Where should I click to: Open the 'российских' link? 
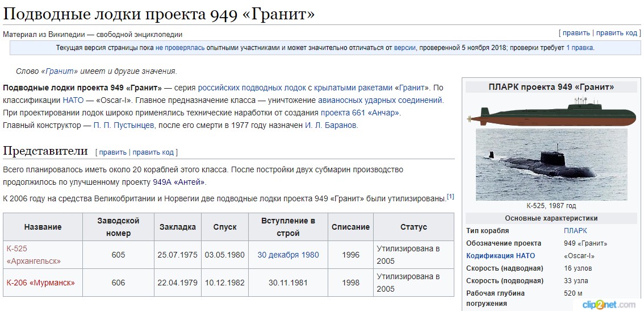tap(219, 88)
